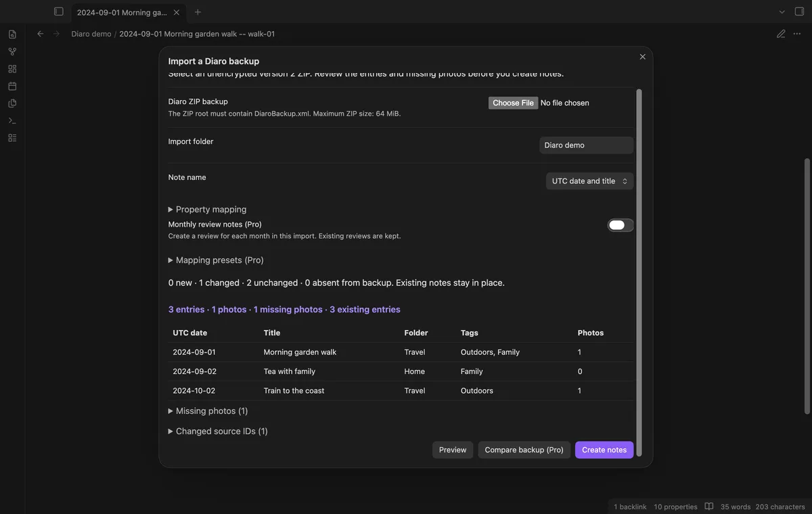Image resolution: width=812 pixels, height=514 pixels.
Task: Click the Tea with family title cell
Action: click(290, 371)
